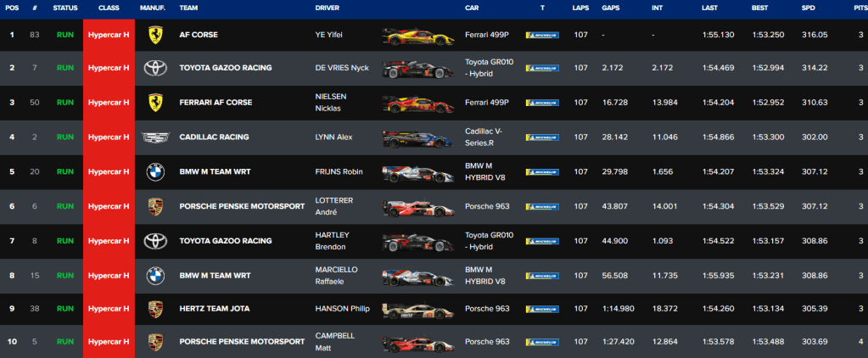The height and width of the screenshot is (358, 868).
Task: Click driver name CAMPBELL Matt
Action: tap(334, 341)
